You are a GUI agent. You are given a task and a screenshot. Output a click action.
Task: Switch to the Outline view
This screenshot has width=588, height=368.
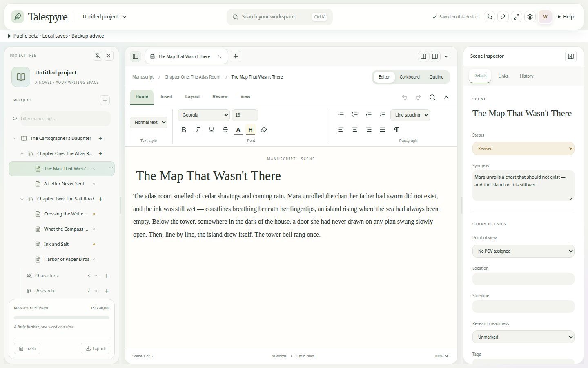point(437,77)
